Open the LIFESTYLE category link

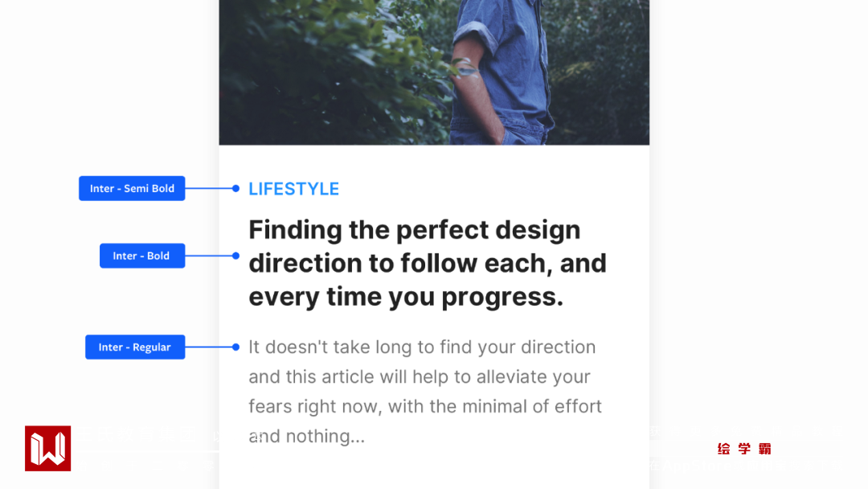click(293, 189)
